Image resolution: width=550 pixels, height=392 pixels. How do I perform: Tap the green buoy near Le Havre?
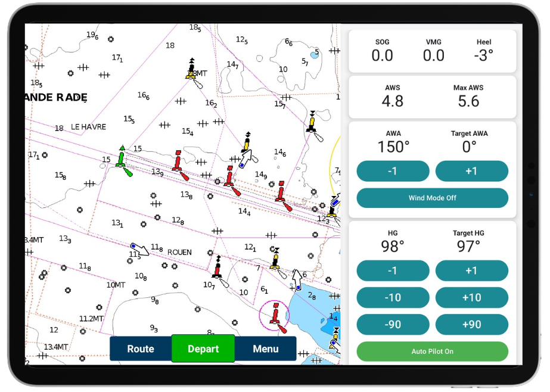click(x=122, y=158)
